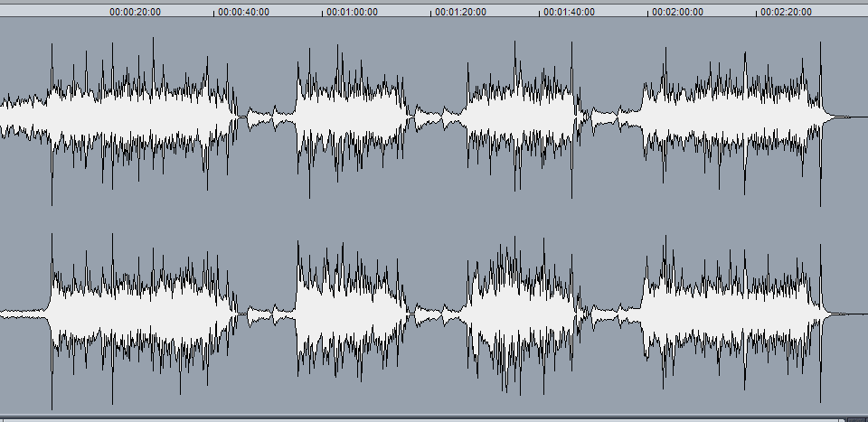Screen dimensions: 868x422
Task: Click the 00:01:00:00 ruler mark
Action: pos(352,12)
